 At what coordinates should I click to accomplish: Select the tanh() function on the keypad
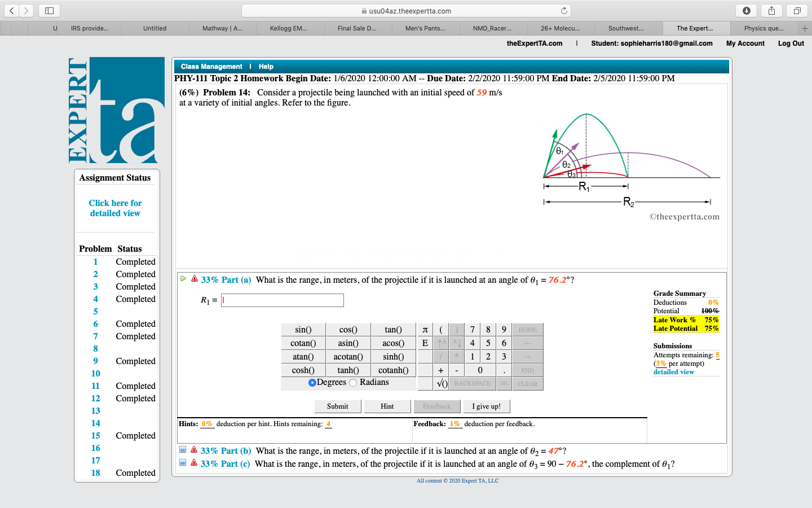coord(348,370)
